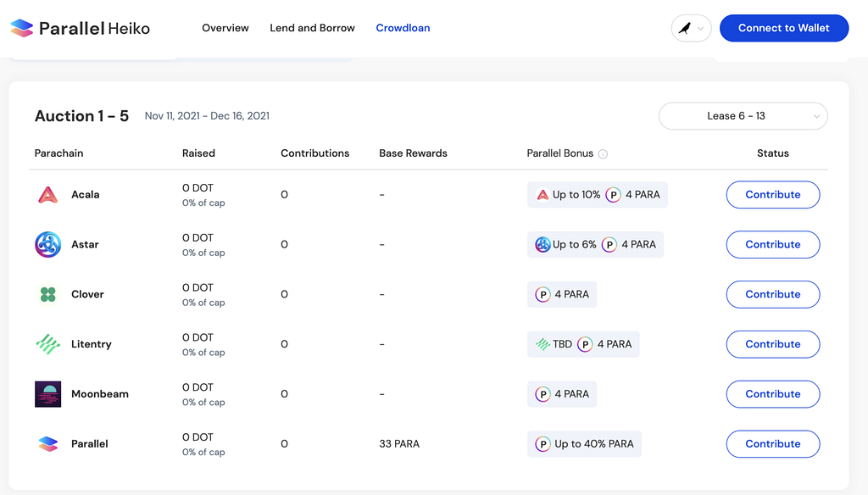Open the Overview tab
Viewport: 868px width, 495px height.
(225, 28)
